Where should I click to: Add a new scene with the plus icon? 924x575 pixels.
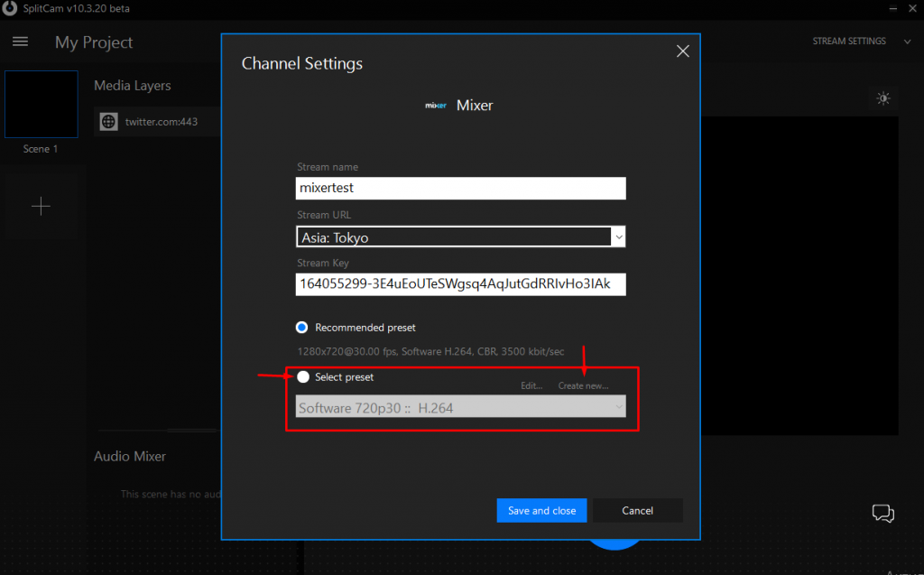point(41,207)
